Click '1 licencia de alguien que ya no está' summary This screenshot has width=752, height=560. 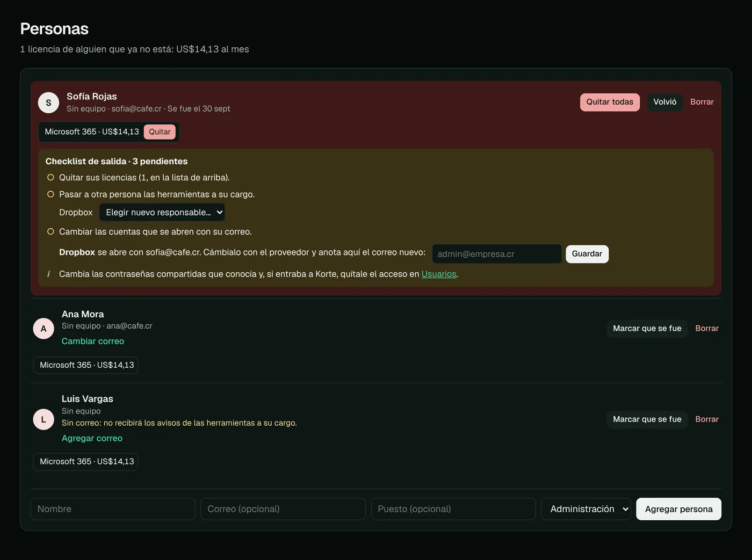tap(134, 49)
